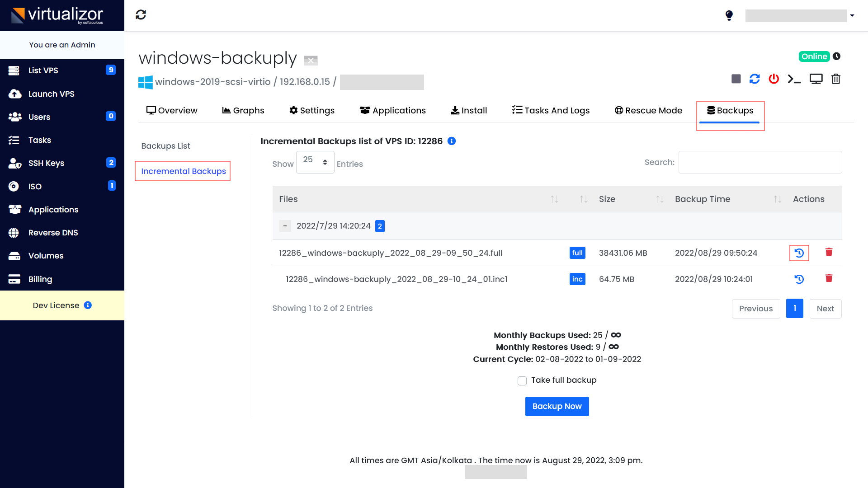Viewport: 868px width, 488px height.
Task: Click the power/shutdown icon for the VPS
Action: (774, 79)
